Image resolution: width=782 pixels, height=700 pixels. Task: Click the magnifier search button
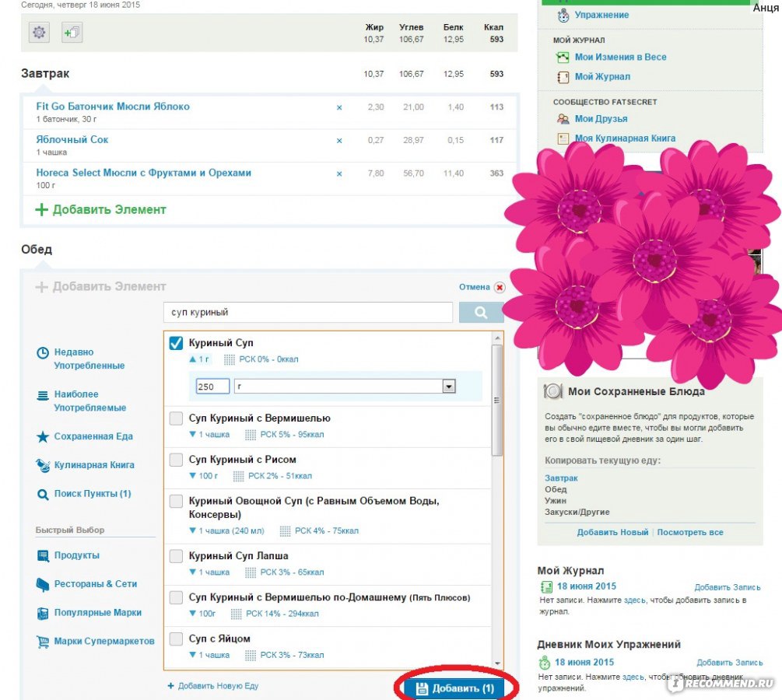click(481, 313)
